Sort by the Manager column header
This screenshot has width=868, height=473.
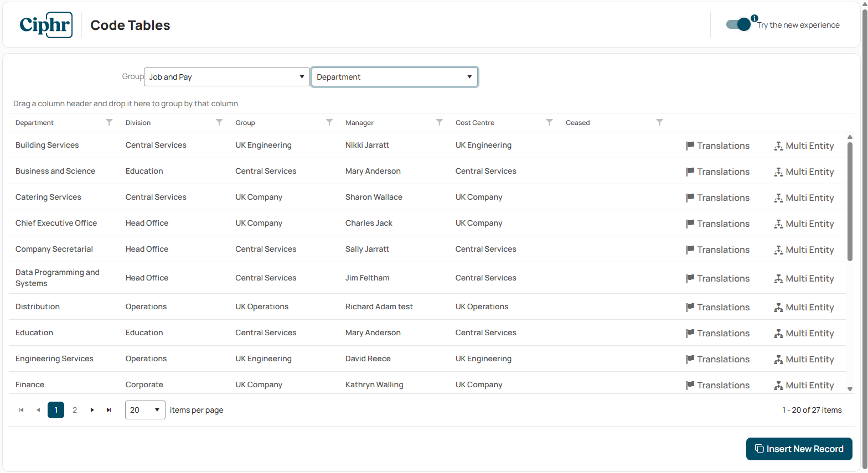[359, 123]
